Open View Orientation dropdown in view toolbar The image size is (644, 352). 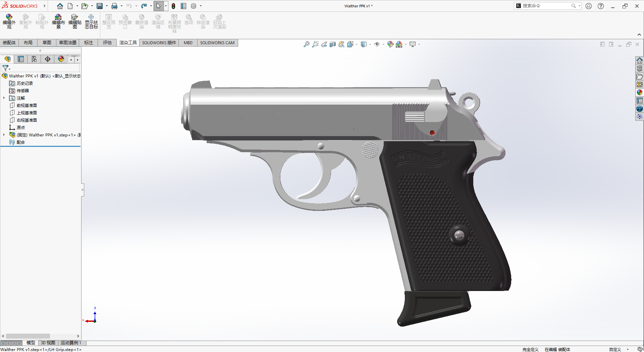click(357, 44)
